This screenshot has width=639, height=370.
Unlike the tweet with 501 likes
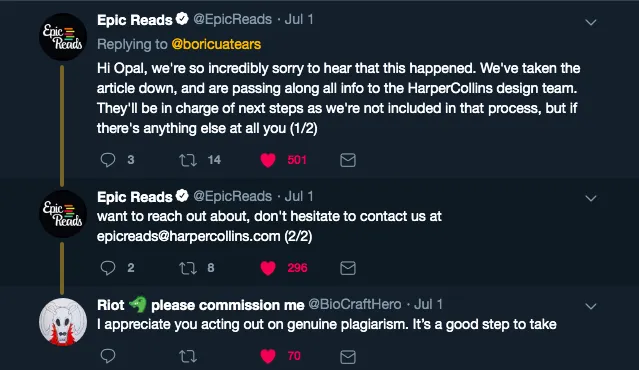tap(268, 160)
